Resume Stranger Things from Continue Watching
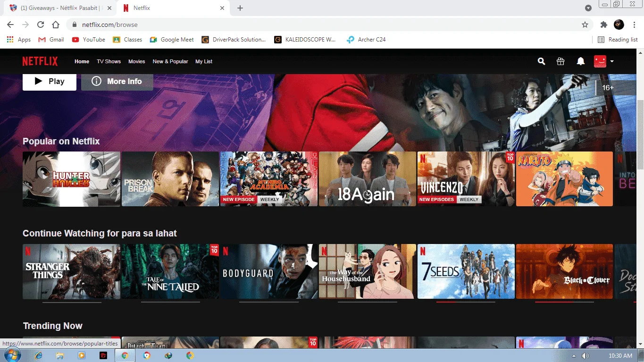Screen dimensions: 644x362 (x=71, y=271)
